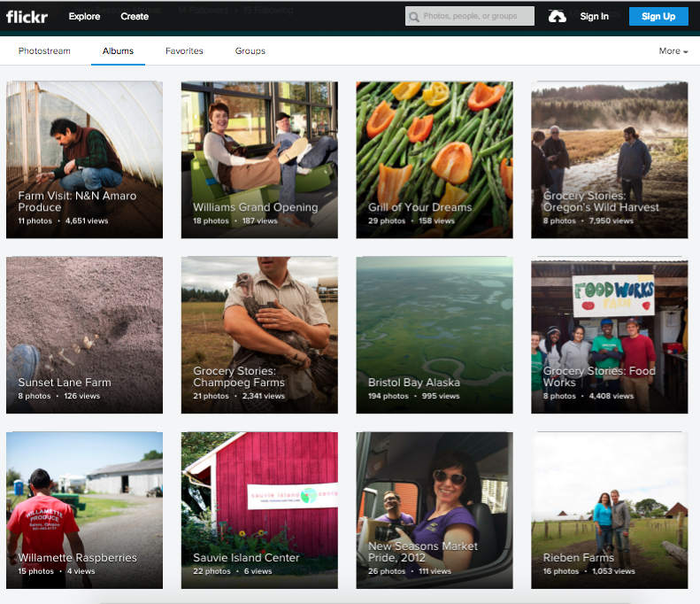Open Grocery Stories: Food Works album
The image size is (700, 604).
pos(610,335)
